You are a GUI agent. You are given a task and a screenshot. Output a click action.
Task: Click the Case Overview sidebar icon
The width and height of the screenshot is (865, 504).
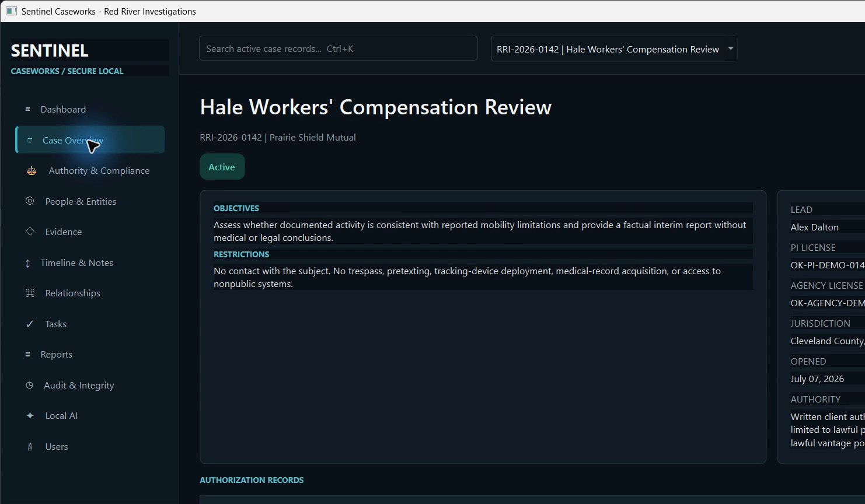coord(30,140)
